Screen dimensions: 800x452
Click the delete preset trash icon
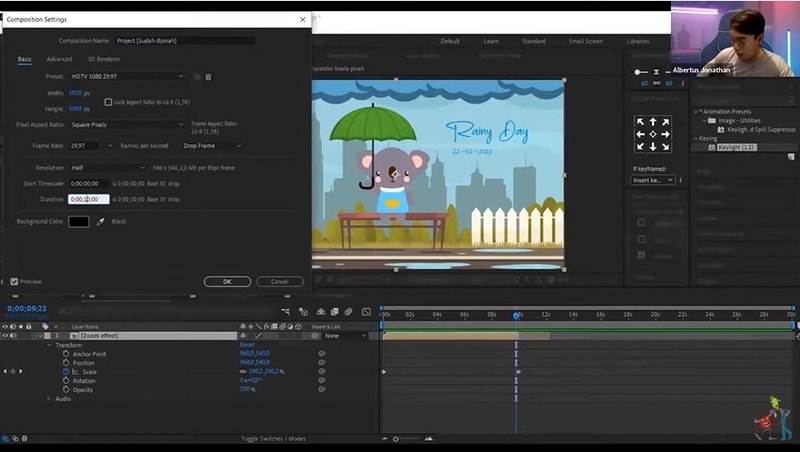(x=209, y=77)
